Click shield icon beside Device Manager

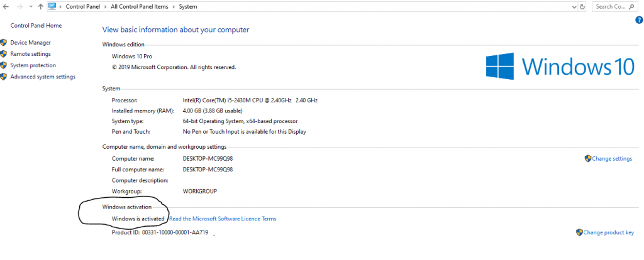coord(4,42)
